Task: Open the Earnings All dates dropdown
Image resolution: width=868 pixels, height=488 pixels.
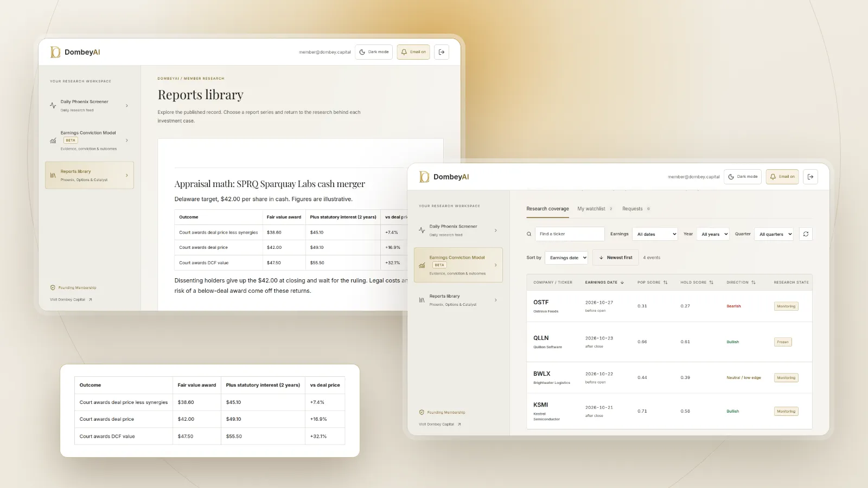Action: pos(655,234)
